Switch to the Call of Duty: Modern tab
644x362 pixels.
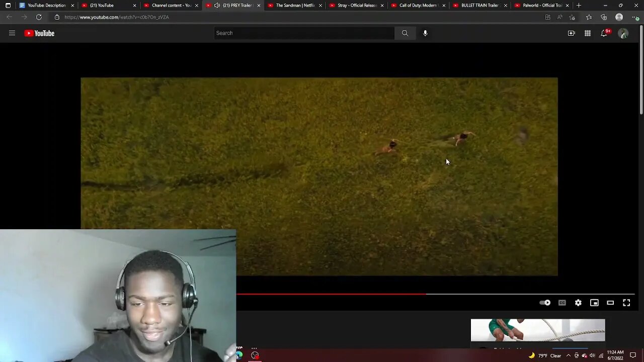click(x=418, y=6)
